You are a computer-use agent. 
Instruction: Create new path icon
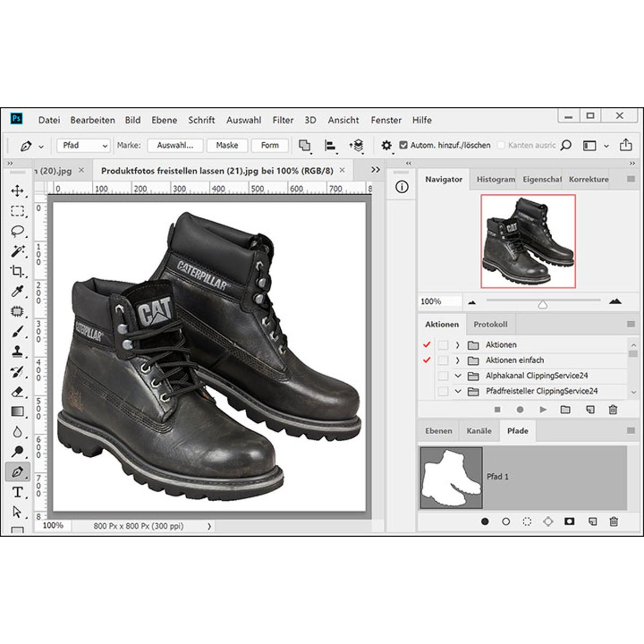[x=592, y=522]
